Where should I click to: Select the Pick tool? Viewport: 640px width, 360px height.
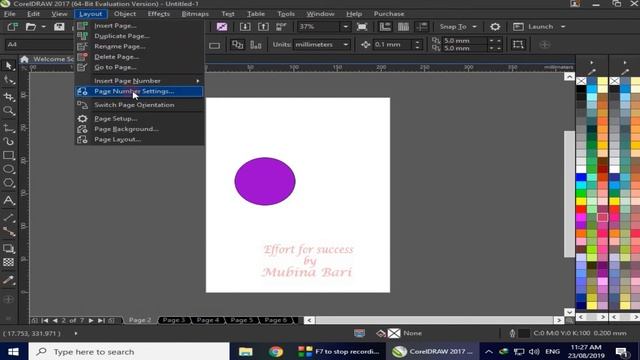9,65
